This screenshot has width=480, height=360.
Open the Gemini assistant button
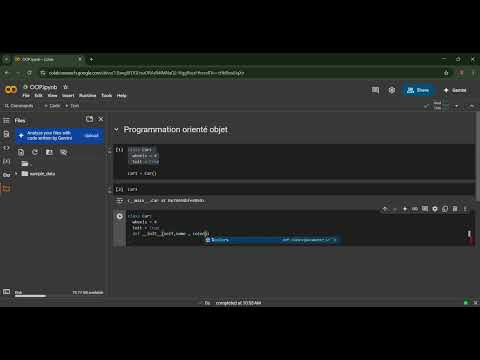455,90
